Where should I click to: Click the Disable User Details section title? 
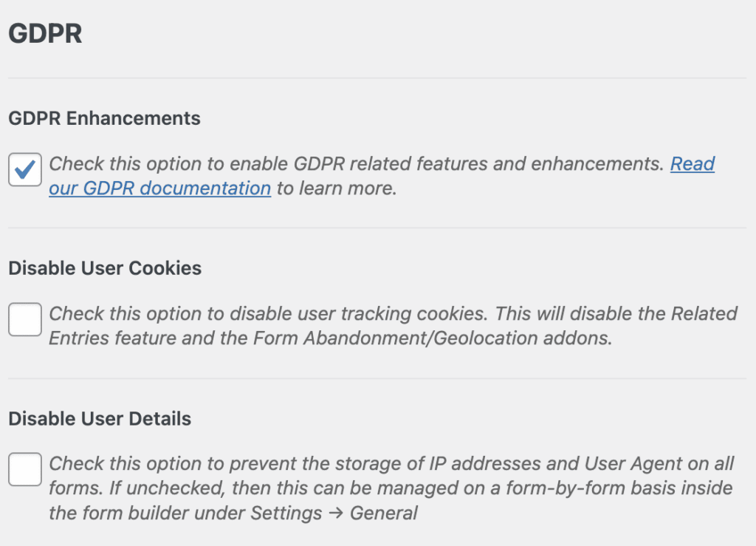pyautogui.click(x=100, y=419)
